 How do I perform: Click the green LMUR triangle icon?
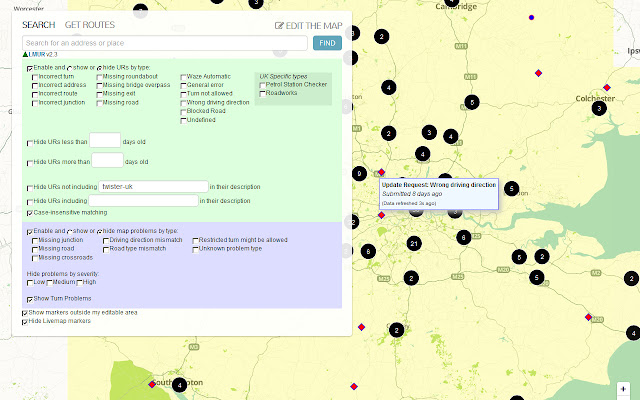25,54
